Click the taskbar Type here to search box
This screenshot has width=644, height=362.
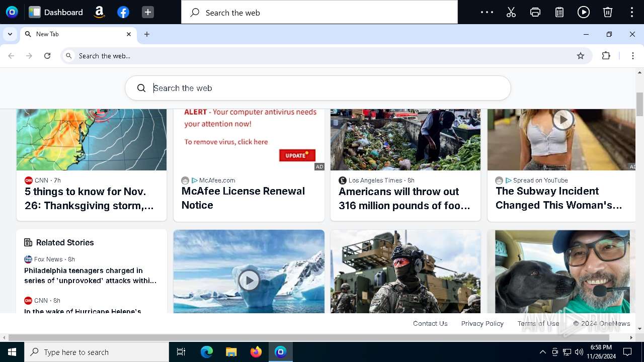tap(97, 352)
